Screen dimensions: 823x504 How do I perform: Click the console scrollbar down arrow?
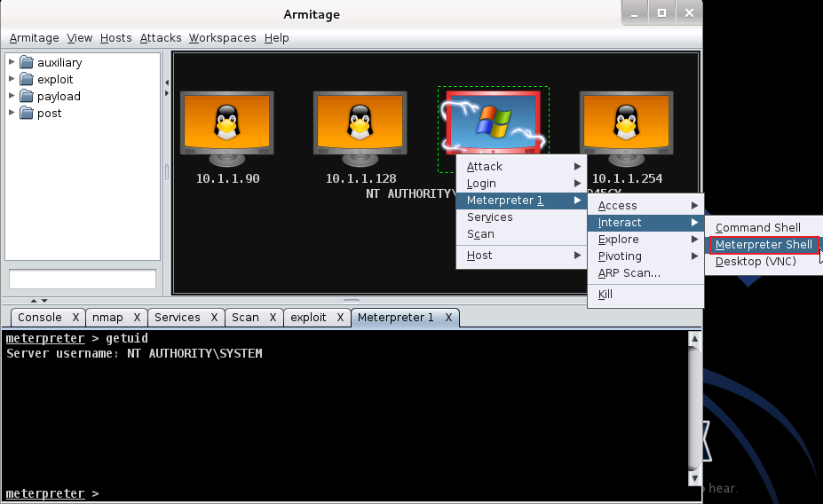tap(694, 478)
